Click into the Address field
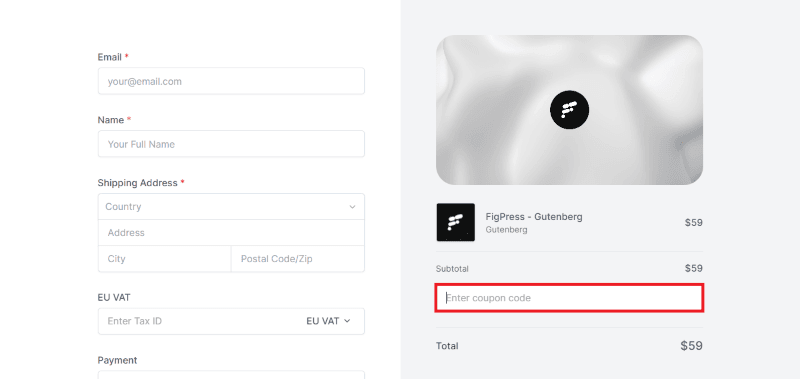This screenshot has width=800, height=379. click(231, 233)
